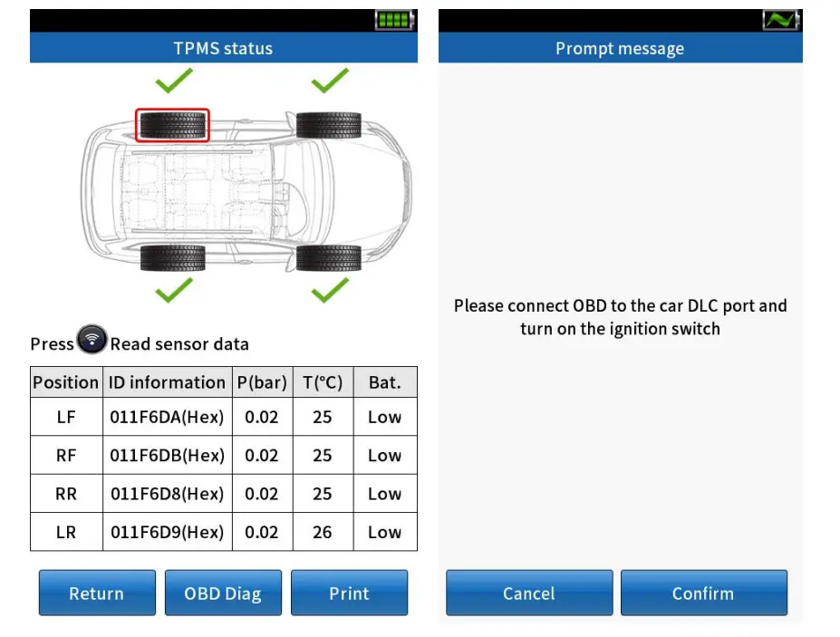Confirm the OBD connection prompt
This screenshot has height=637, width=840.
[704, 593]
